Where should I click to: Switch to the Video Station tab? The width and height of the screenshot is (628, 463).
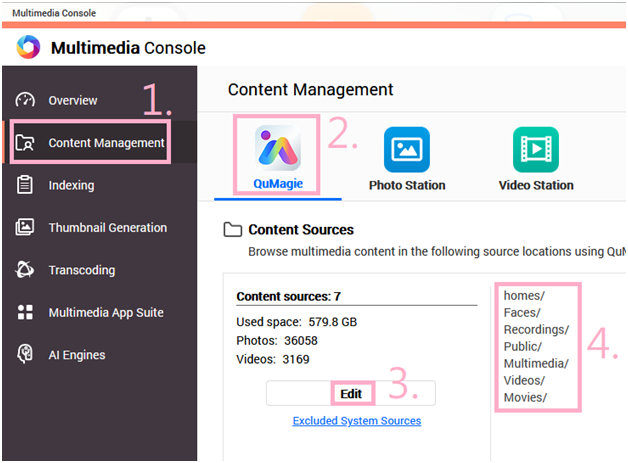click(536, 160)
